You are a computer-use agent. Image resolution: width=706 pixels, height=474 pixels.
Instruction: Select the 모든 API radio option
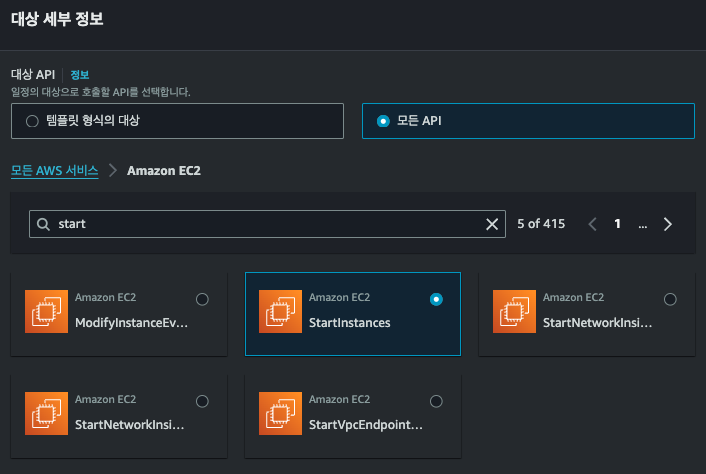[383, 121]
